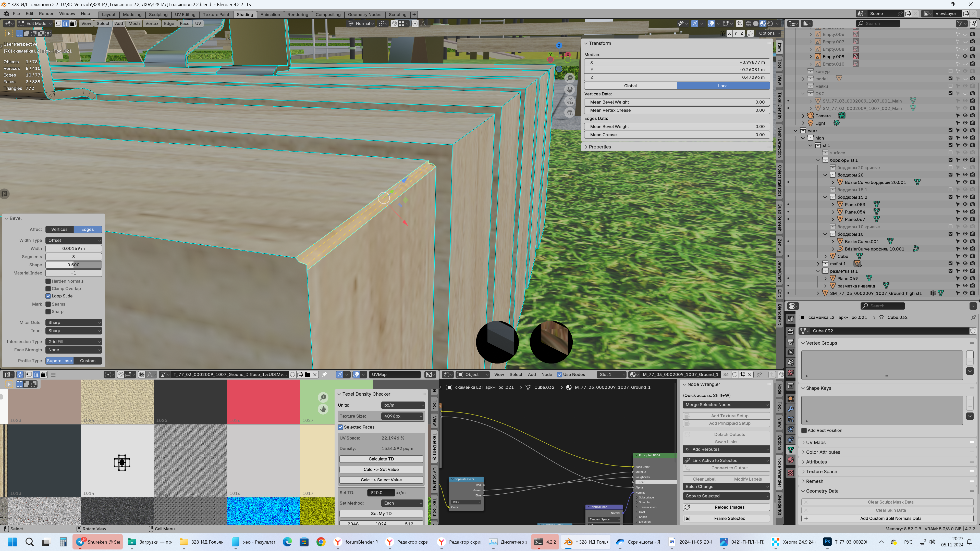Open Width Type Offset dropdown
The height and width of the screenshot is (551, 980).
pyautogui.click(x=73, y=240)
